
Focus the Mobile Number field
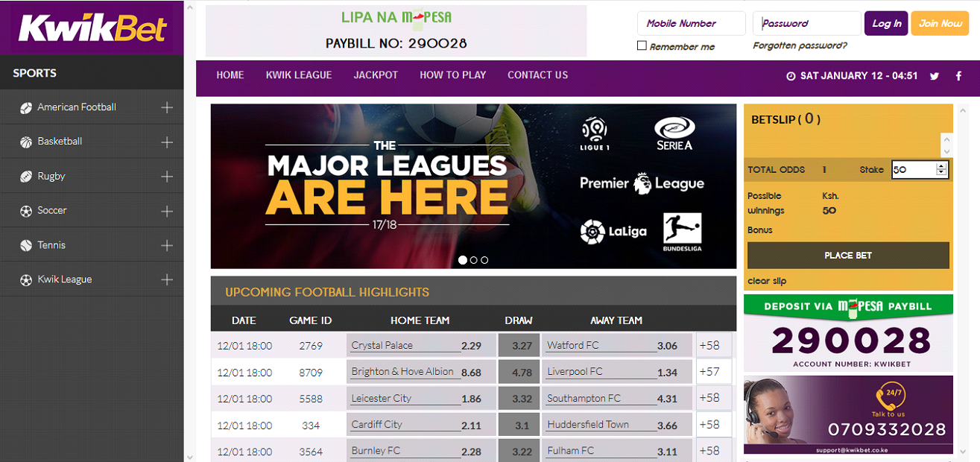(x=692, y=23)
